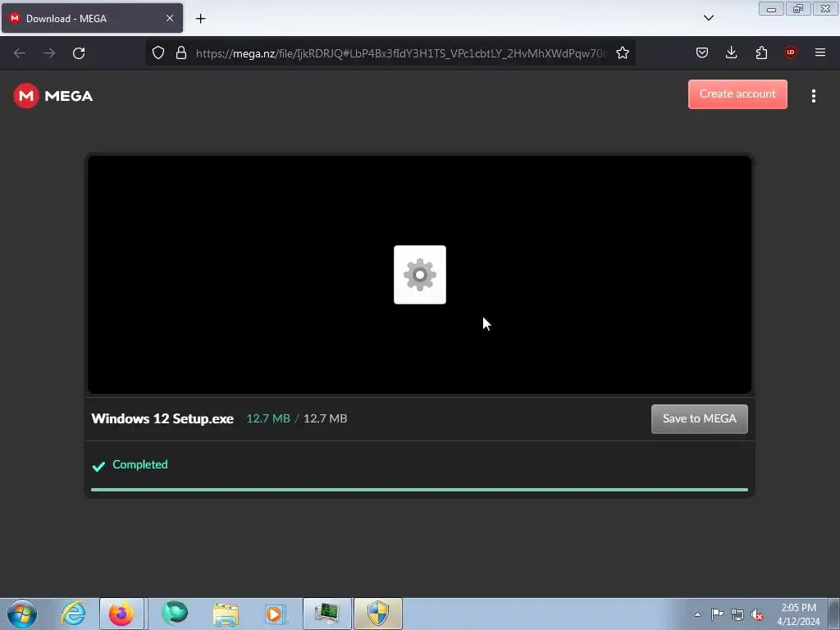Reload the current page
Screen dimensions: 840x630
(79, 53)
